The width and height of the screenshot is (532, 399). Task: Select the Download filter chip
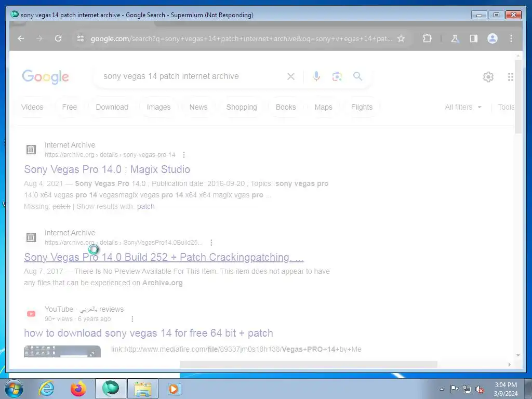tap(112, 107)
